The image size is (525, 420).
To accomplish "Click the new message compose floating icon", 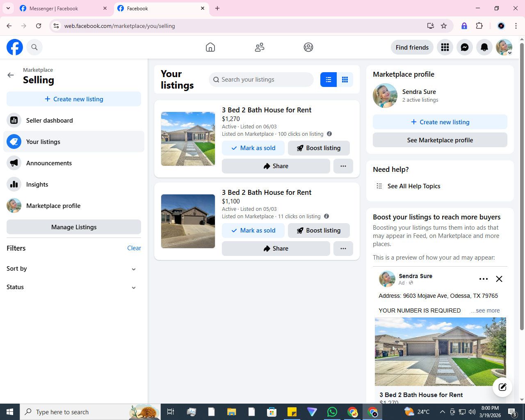I will click(x=502, y=387).
